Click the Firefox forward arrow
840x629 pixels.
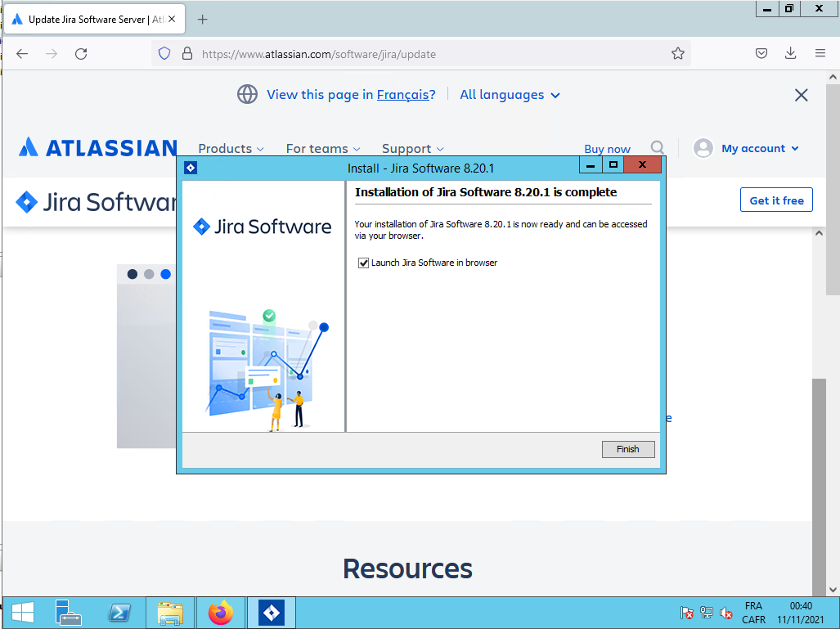tap(52, 54)
